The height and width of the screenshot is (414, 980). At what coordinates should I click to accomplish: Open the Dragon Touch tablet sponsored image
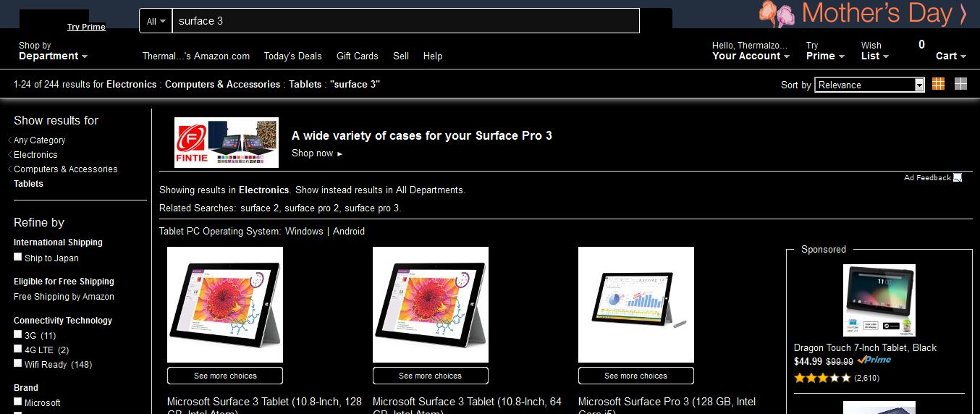click(879, 300)
